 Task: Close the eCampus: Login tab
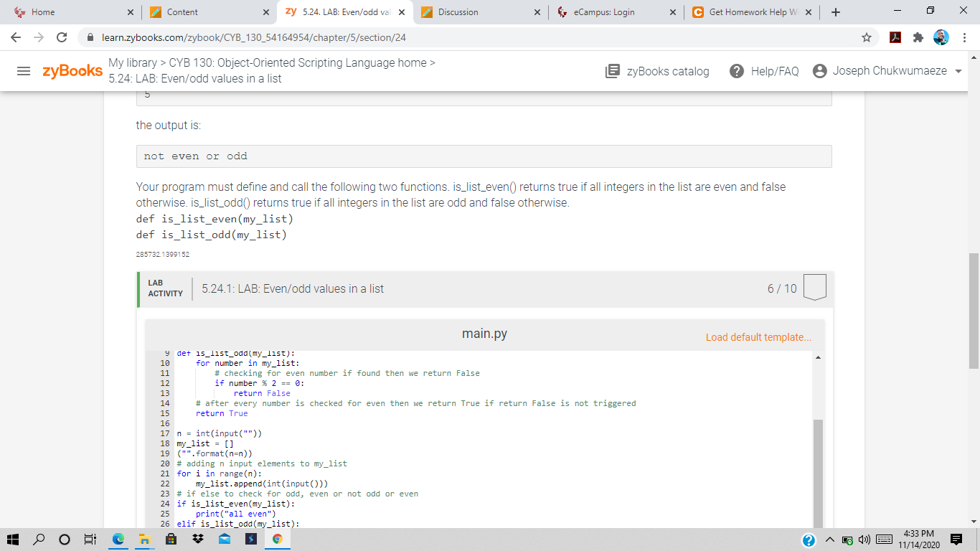[x=672, y=12]
